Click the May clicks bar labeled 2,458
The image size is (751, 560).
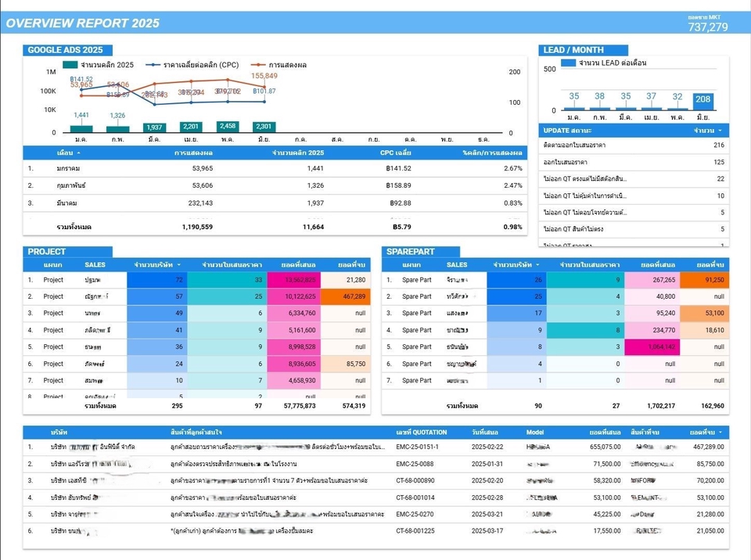pos(228,127)
